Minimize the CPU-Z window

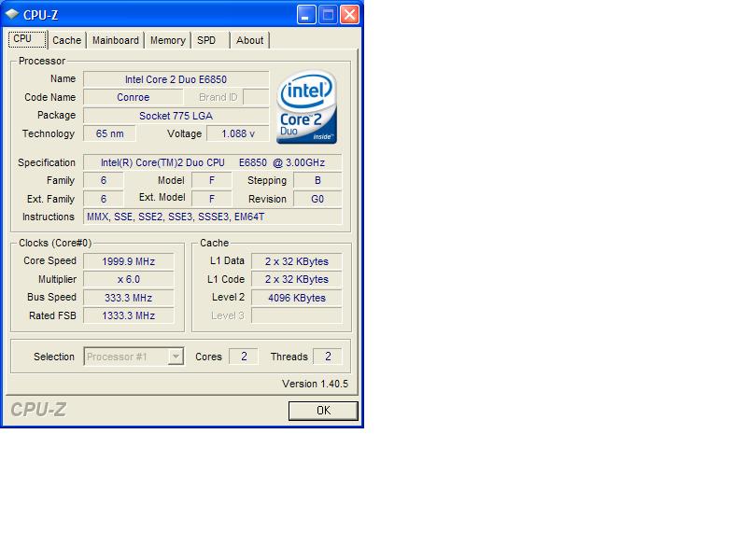coord(307,14)
